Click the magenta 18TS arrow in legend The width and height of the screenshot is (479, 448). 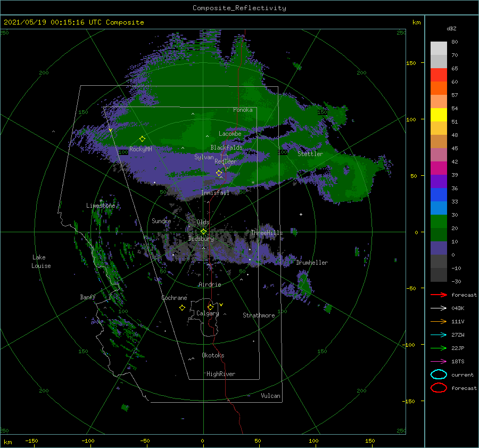coord(439,361)
